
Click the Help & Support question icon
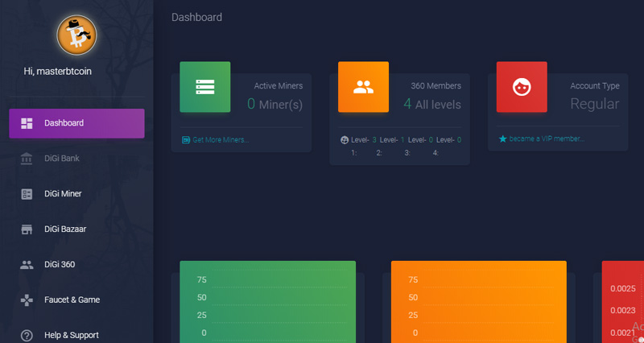point(27,335)
